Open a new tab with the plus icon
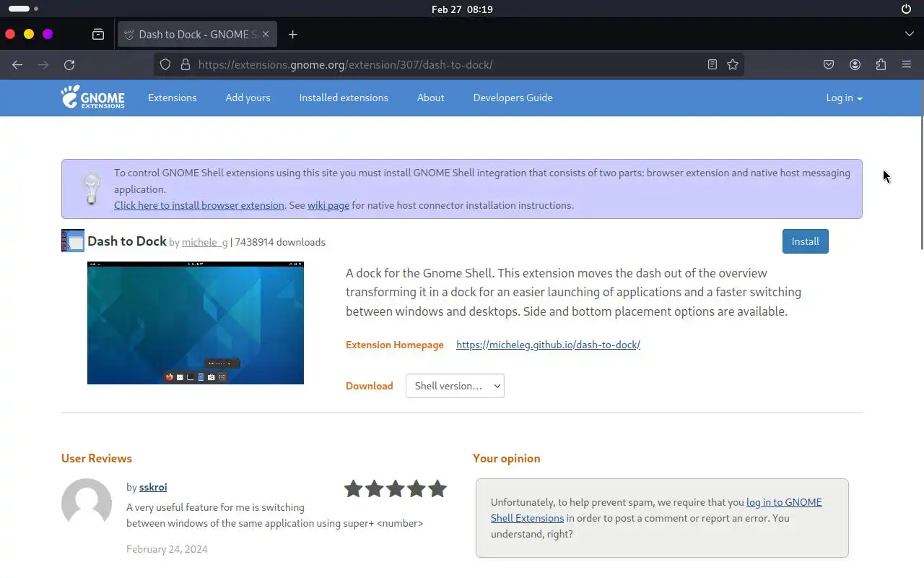This screenshot has height=578, width=924. 292,34
